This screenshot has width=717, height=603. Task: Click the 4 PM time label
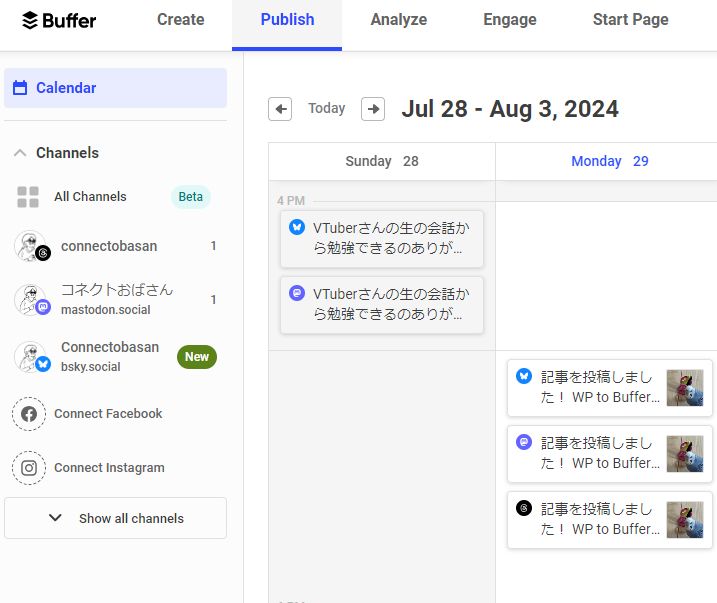pyautogui.click(x=291, y=200)
